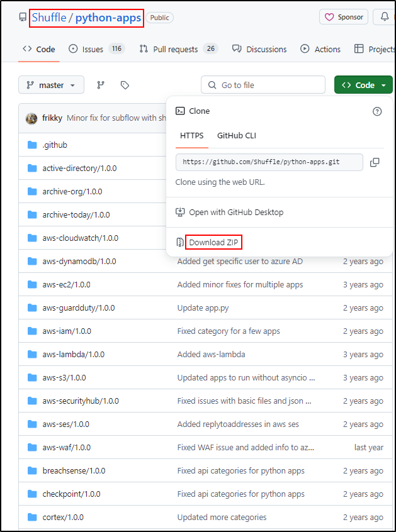The image size is (396, 532).
Task: Go to the Discussions tab
Action: point(259,49)
